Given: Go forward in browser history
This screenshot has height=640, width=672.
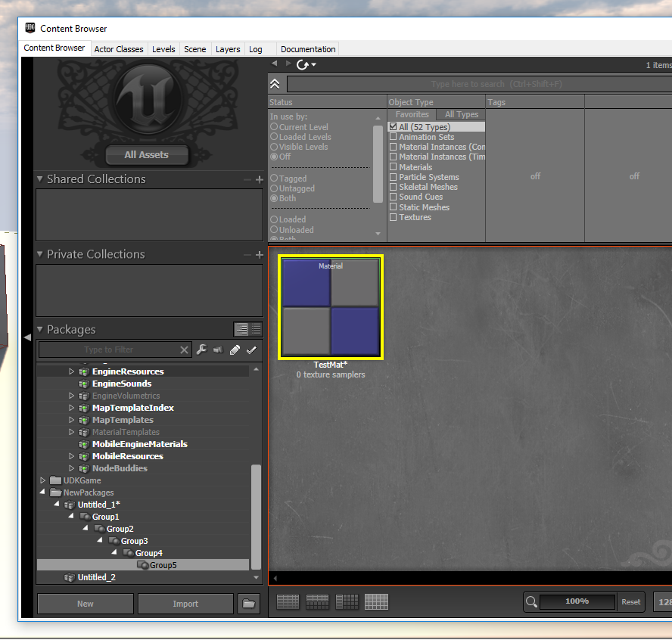Looking at the screenshot, I should (288, 64).
